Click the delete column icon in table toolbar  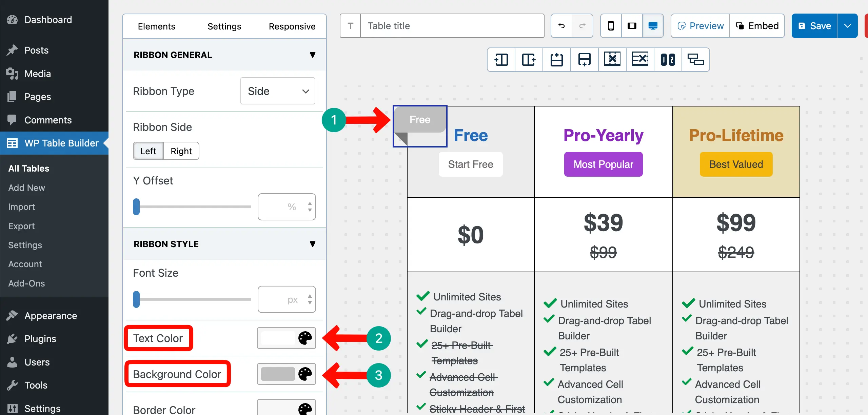tap(612, 60)
